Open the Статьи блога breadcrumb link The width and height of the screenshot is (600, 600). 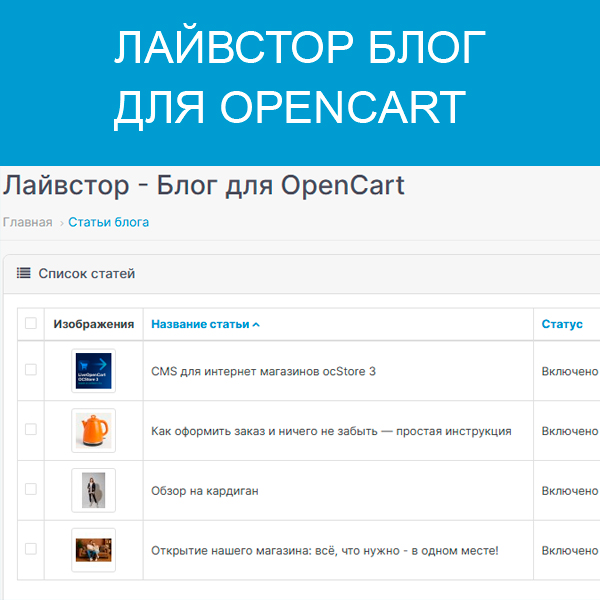pyautogui.click(x=108, y=222)
